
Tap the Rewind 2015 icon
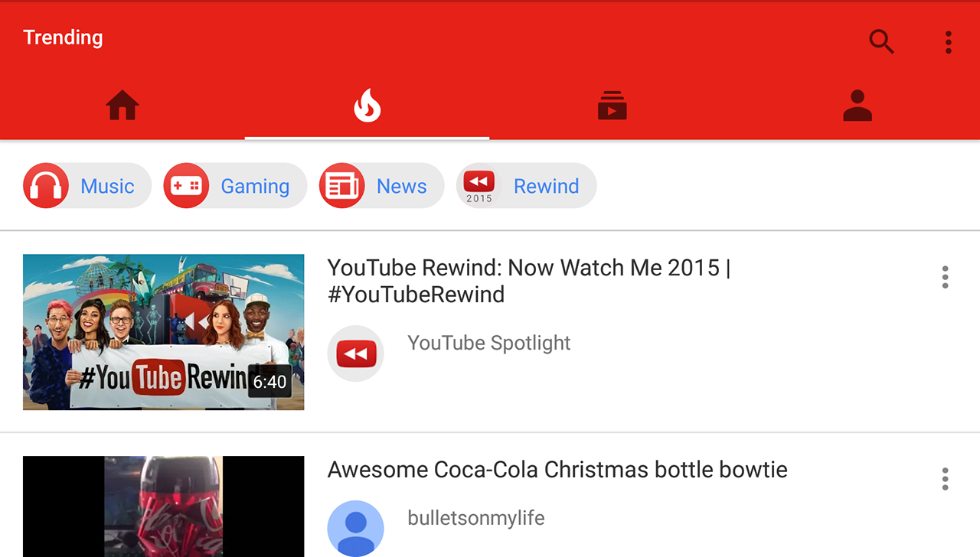[479, 186]
